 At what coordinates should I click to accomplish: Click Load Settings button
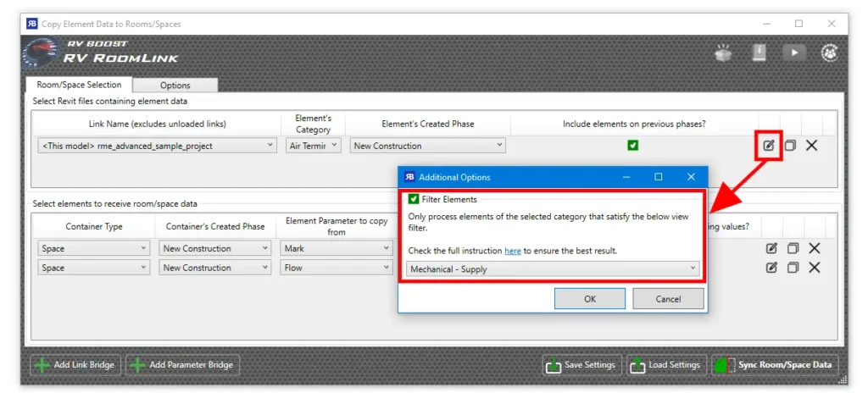(666, 365)
